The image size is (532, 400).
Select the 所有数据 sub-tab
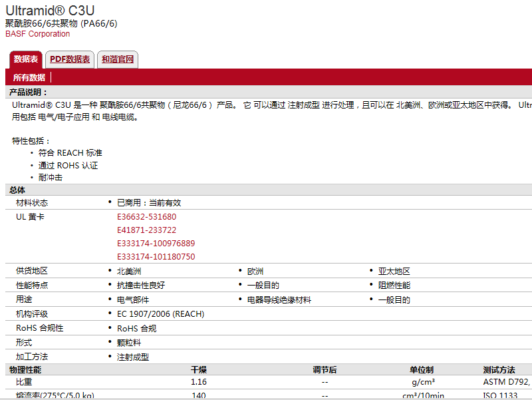point(29,78)
